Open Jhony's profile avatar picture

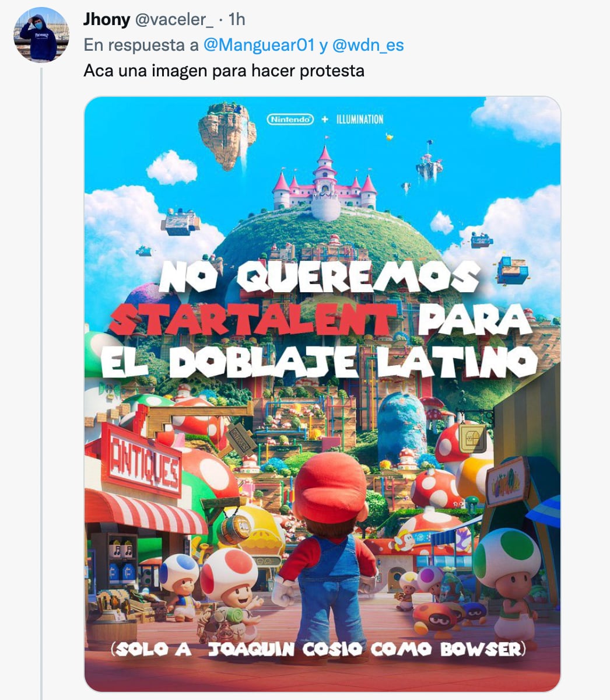coord(41,34)
